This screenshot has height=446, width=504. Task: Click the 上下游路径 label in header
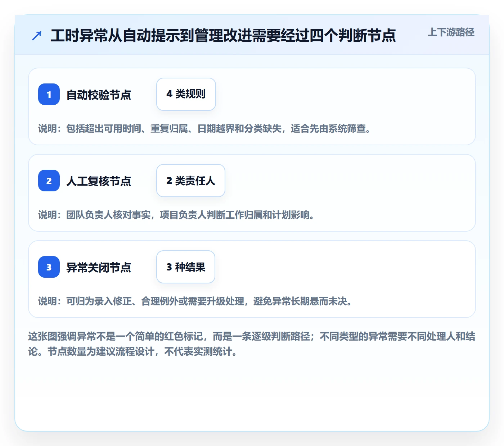[451, 32]
